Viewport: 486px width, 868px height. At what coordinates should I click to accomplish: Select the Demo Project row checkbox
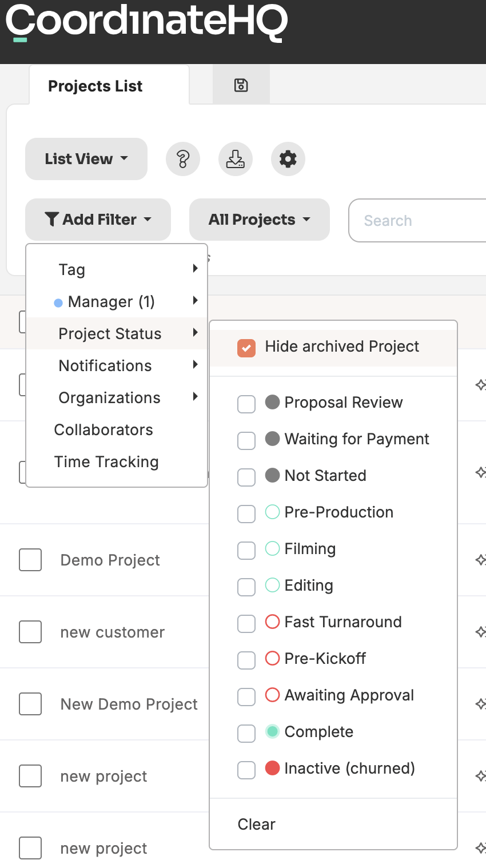point(30,560)
